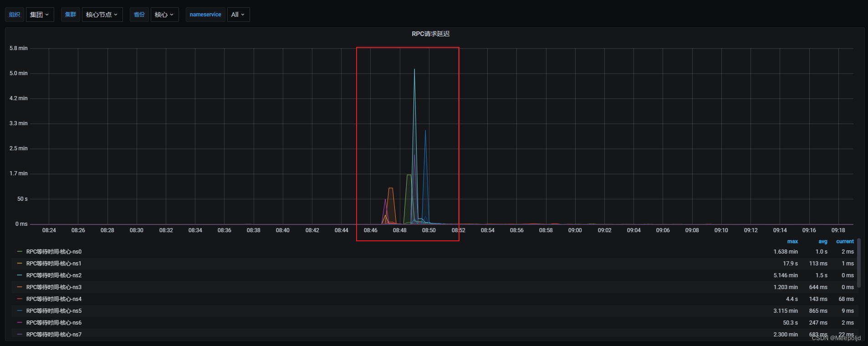Screen dimensions: 868x346
Task: Click the 省份 variable label
Action: [139, 15]
